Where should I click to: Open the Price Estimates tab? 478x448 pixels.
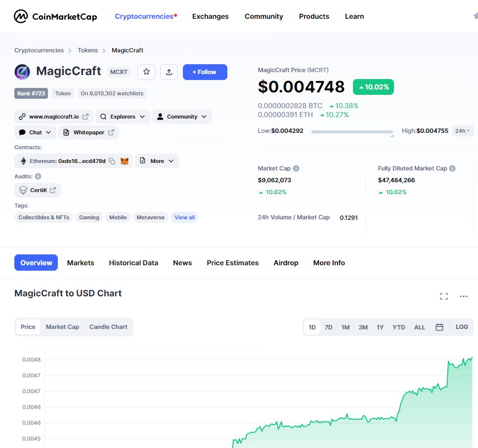coord(233,263)
